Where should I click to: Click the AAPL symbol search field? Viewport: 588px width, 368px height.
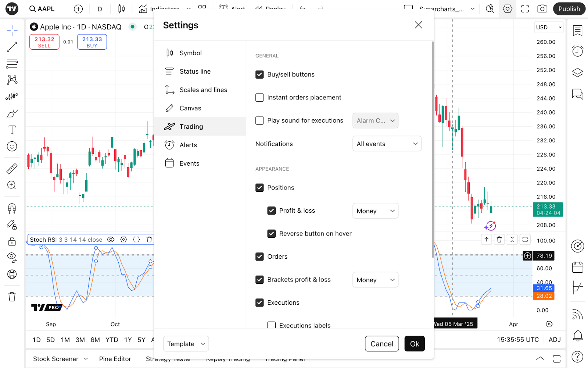click(x=42, y=9)
